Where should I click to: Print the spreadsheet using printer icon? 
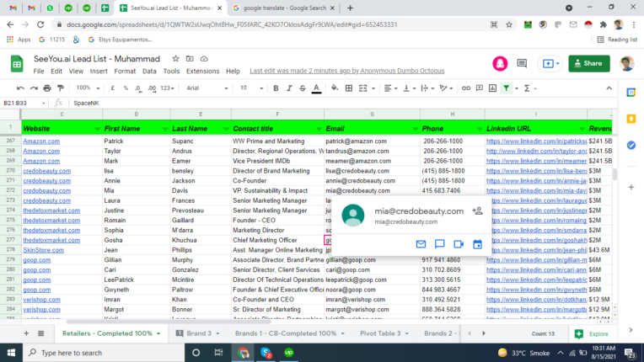tap(47, 88)
